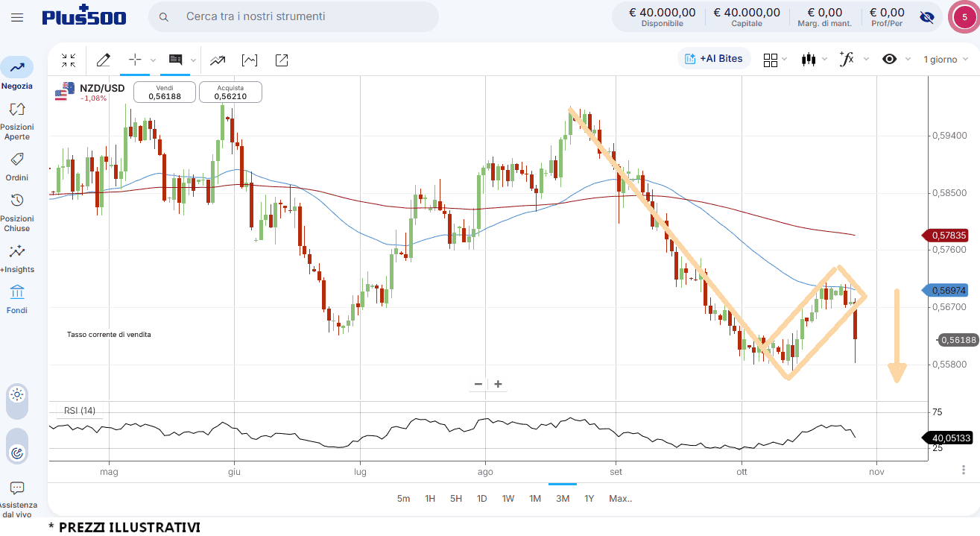
Task: Open +AI Bites
Action: coord(714,58)
